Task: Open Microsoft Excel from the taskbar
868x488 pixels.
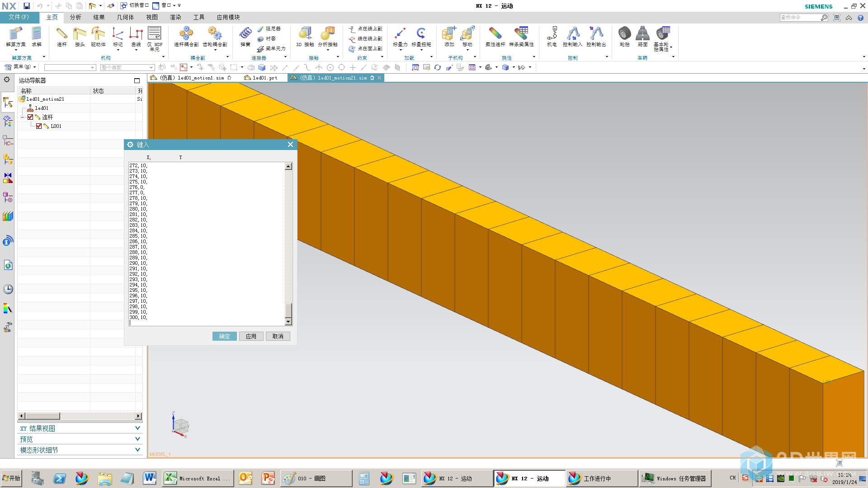Action: click(198, 479)
